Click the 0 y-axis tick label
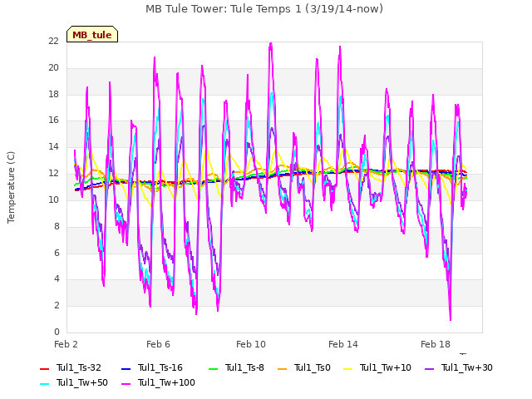This screenshot has width=532, height=399. tap(57, 332)
